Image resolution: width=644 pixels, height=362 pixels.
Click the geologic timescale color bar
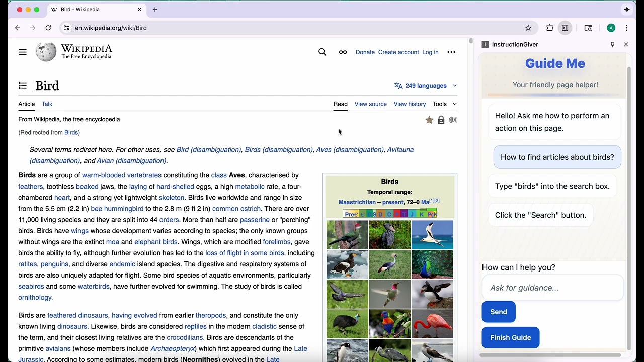390,213
